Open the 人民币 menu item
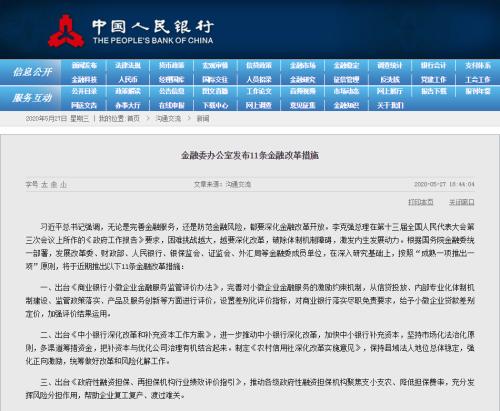500x411 pixels. point(128,79)
